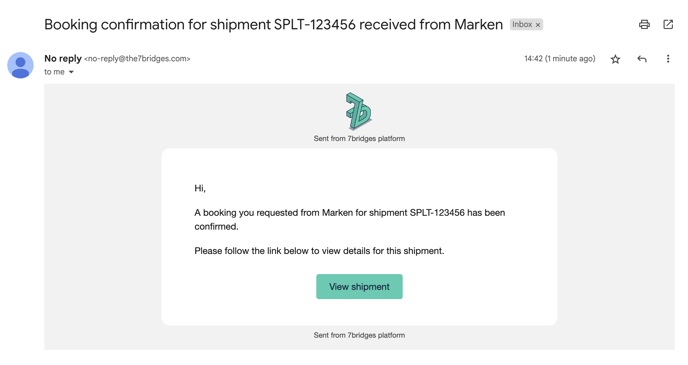Viewport: 688px width, 365px height.
Task: Click the Inbox label tag
Action: pos(522,25)
